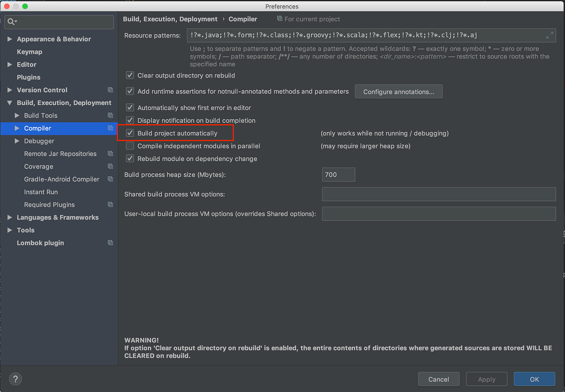
Task: Open Keymap settings from the sidebar
Action: [30, 52]
